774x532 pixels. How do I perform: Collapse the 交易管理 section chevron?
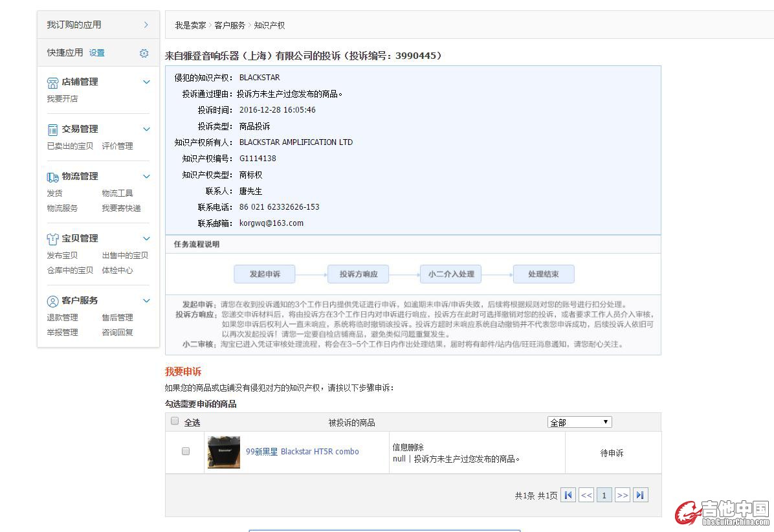[x=146, y=129]
